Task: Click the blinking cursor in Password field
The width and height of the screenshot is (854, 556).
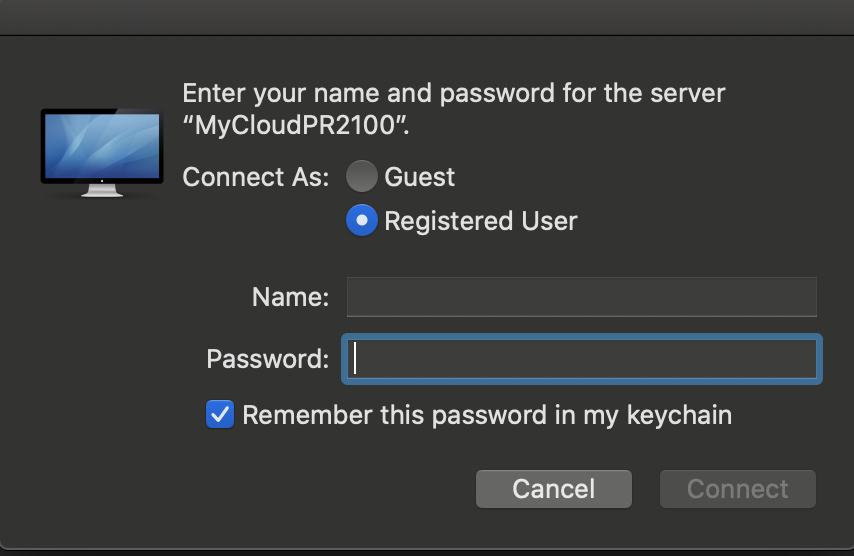Action: tap(356, 359)
